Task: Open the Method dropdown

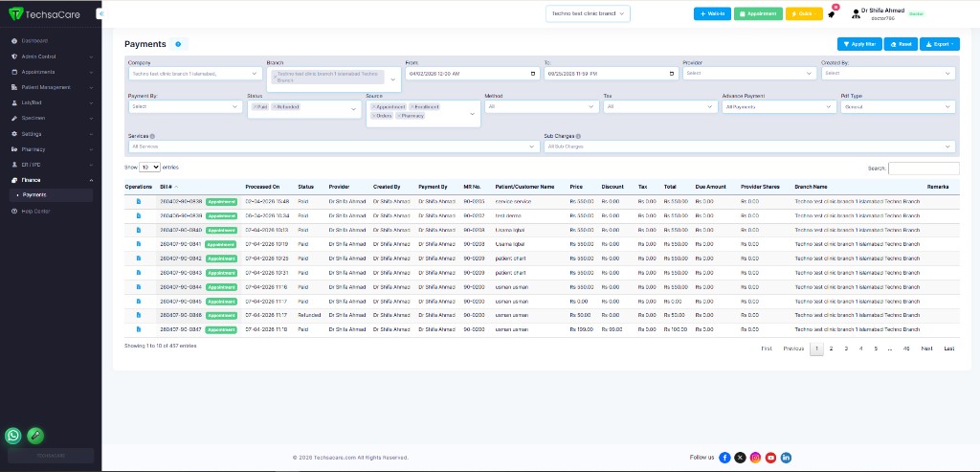Action: pos(542,107)
